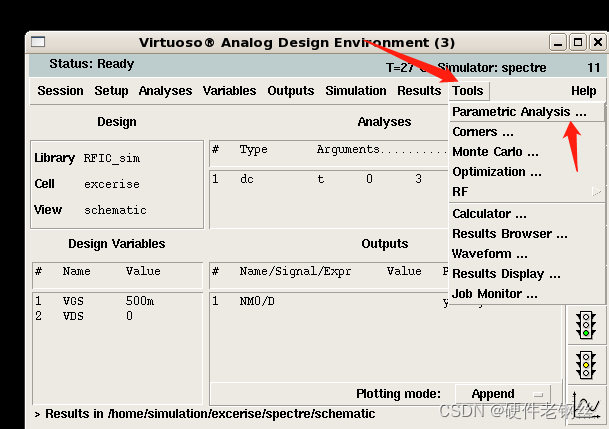This screenshot has height=429, width=609.
Task: Close the Tools menu by clicking Tools
Action: tap(468, 90)
